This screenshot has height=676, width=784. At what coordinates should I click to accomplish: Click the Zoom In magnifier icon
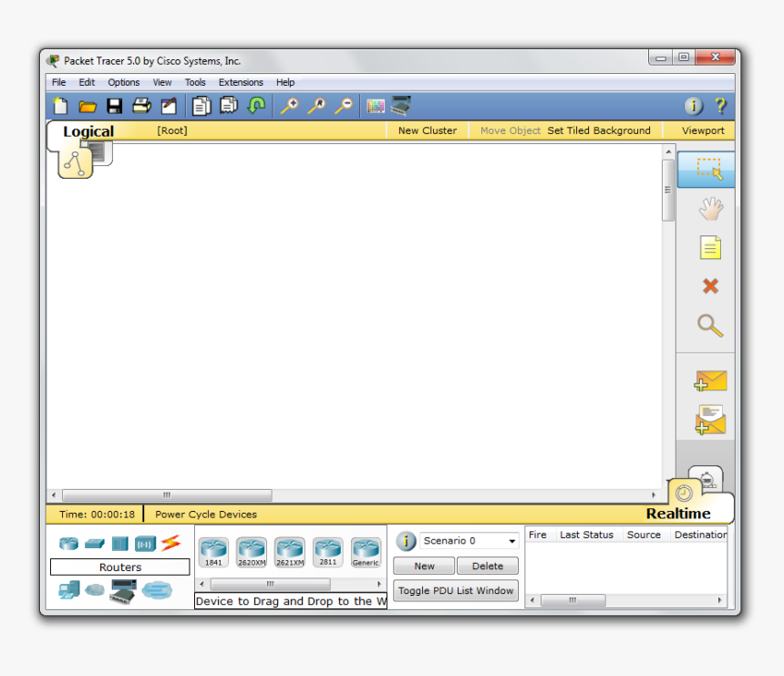tap(290, 106)
